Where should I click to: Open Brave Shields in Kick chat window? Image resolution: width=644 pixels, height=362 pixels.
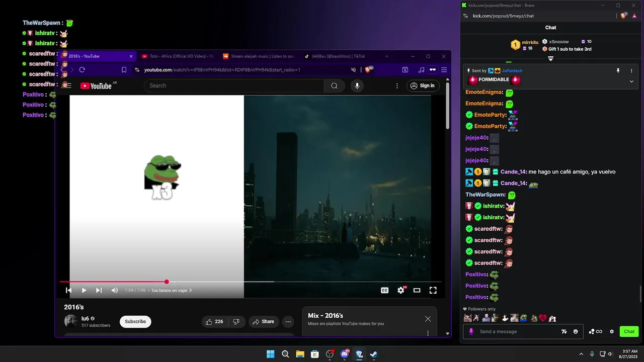click(623, 16)
